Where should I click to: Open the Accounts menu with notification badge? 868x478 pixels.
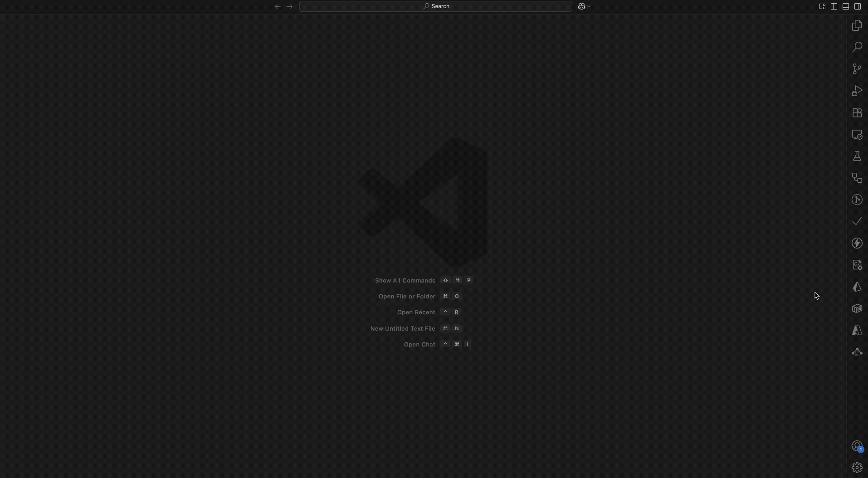pyautogui.click(x=857, y=446)
